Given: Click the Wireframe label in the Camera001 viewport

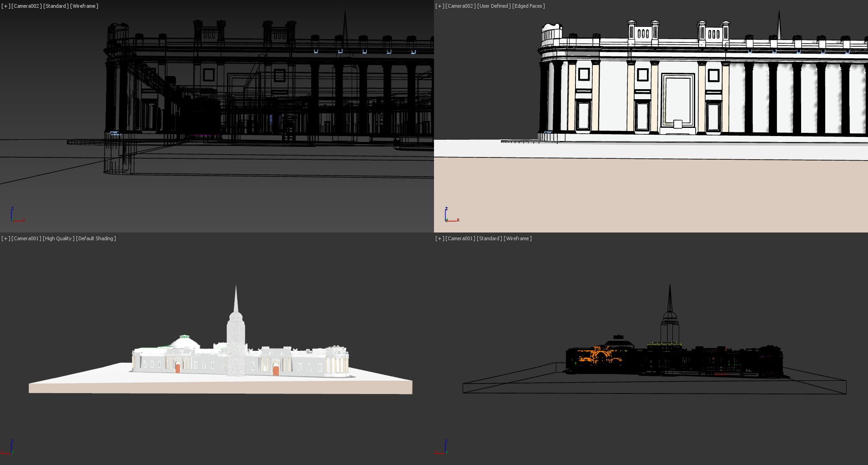Looking at the screenshot, I should pyautogui.click(x=518, y=238).
